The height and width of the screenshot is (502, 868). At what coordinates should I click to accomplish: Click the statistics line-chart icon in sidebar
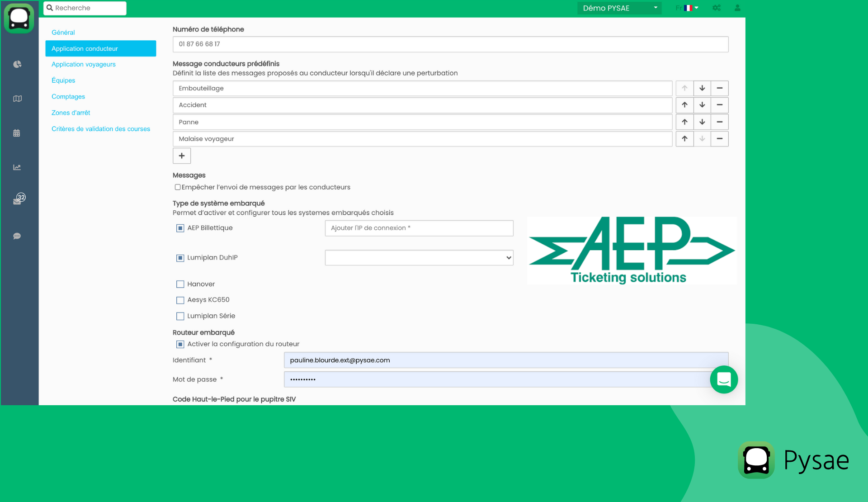pos(17,167)
